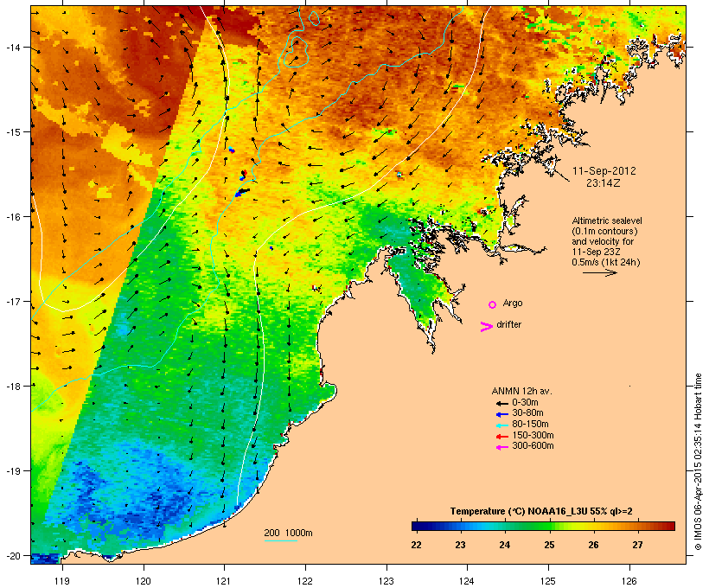Click the longitude axis label '126'

tap(629, 581)
